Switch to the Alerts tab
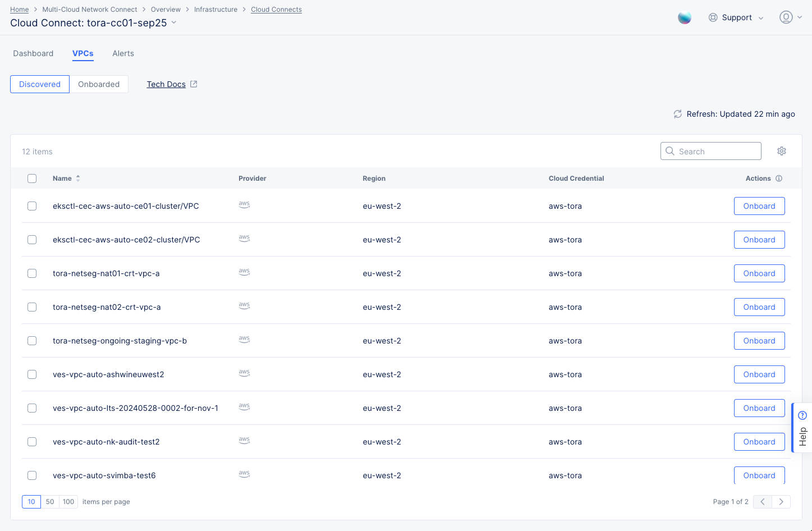Image resolution: width=812 pixels, height=531 pixels. coord(123,53)
